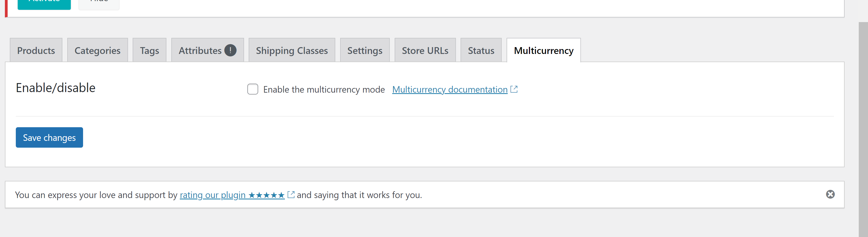Open the Attributes tab
Image resolution: width=868 pixels, height=237 pixels.
click(200, 51)
